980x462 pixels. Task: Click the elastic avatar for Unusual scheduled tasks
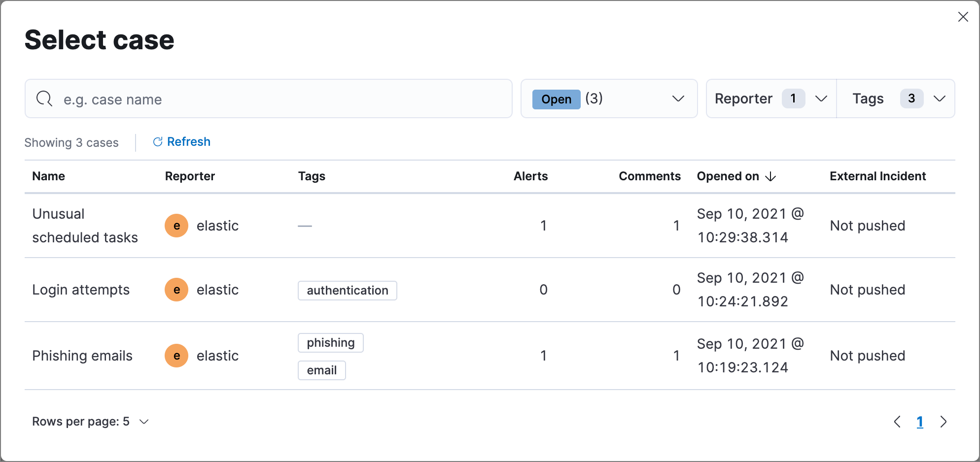pos(176,226)
